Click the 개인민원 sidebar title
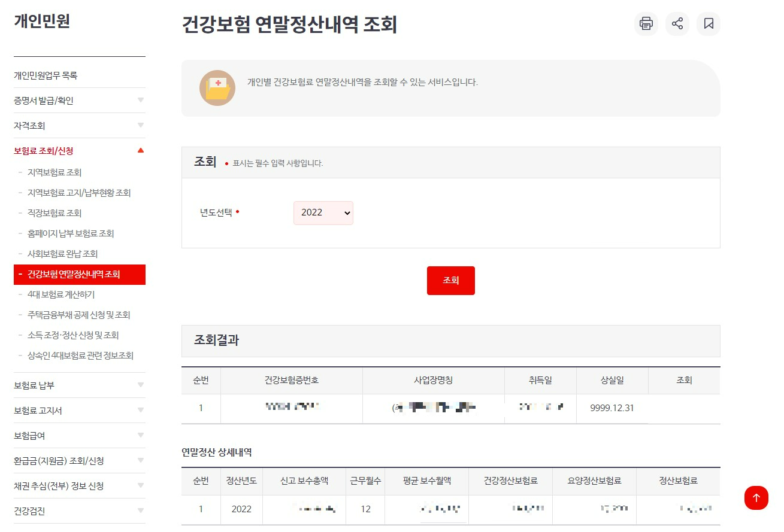This screenshot has width=784, height=532. pos(42,21)
